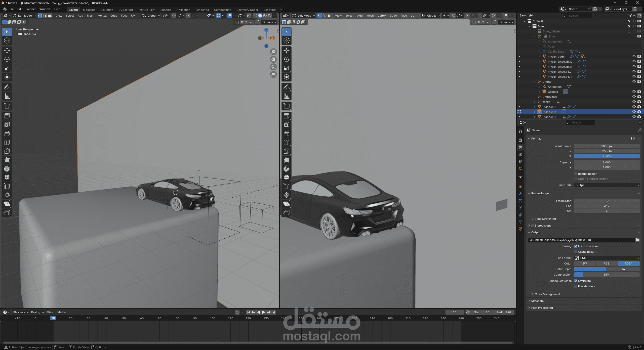Switch to the Modeling workspace tab
This screenshot has width=644, height=350.
tap(89, 10)
